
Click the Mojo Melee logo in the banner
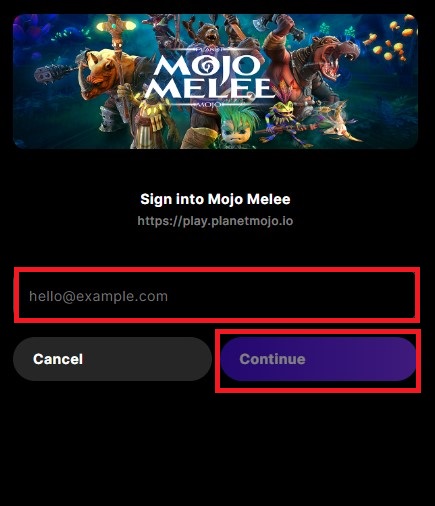click(209, 77)
